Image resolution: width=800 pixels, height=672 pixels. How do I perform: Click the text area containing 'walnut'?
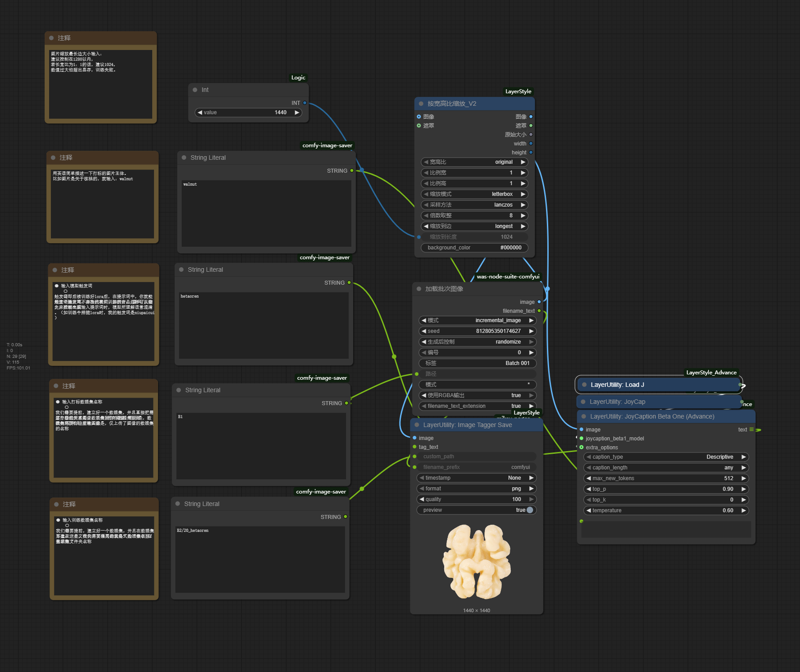tap(266, 213)
